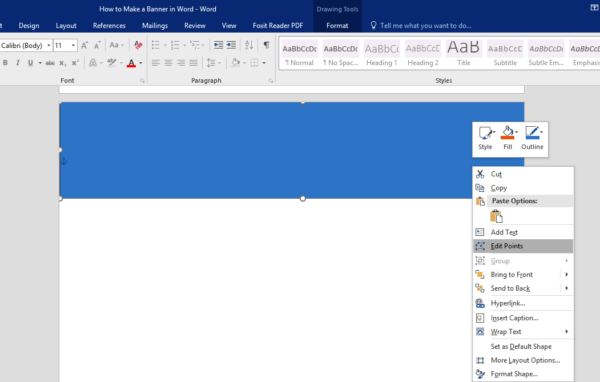Open the Review tab
600x382 pixels.
[195, 26]
